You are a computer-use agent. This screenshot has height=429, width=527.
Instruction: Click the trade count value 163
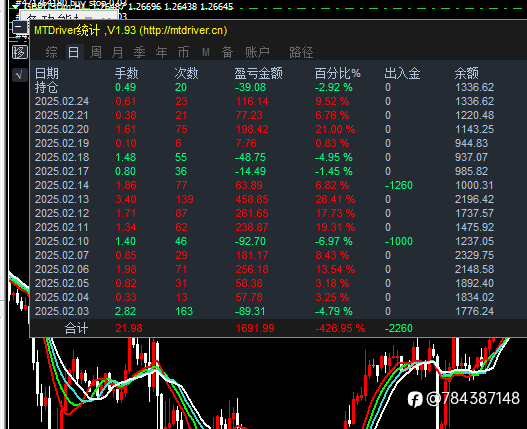tap(184, 311)
